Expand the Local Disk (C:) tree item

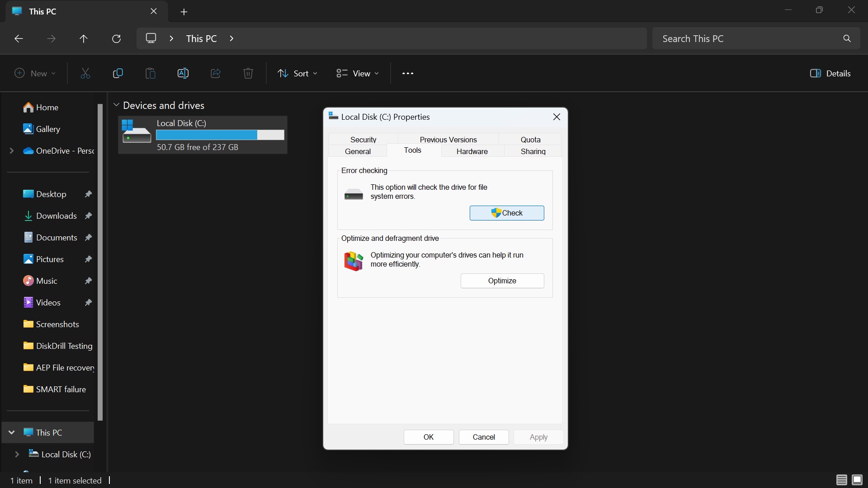click(x=16, y=454)
